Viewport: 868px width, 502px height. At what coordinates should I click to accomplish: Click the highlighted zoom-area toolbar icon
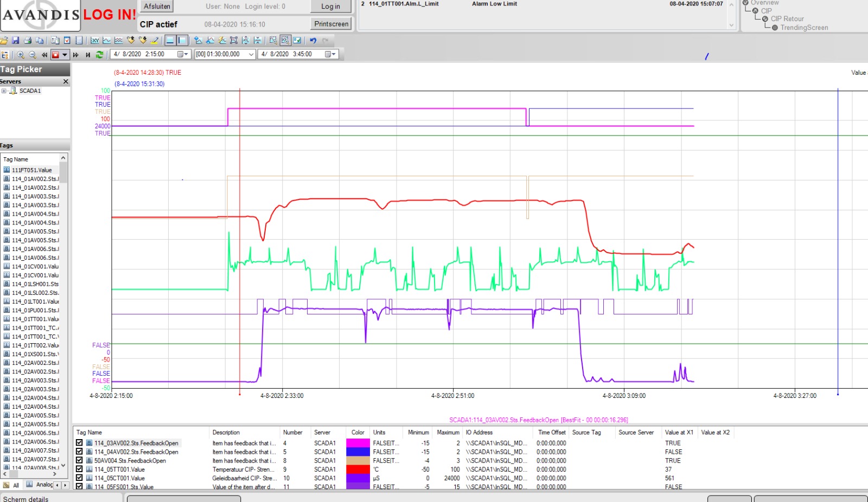pyautogui.click(x=285, y=41)
